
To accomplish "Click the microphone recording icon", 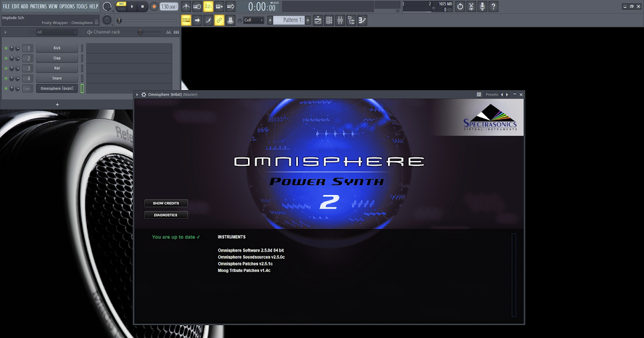I will coord(482,6).
